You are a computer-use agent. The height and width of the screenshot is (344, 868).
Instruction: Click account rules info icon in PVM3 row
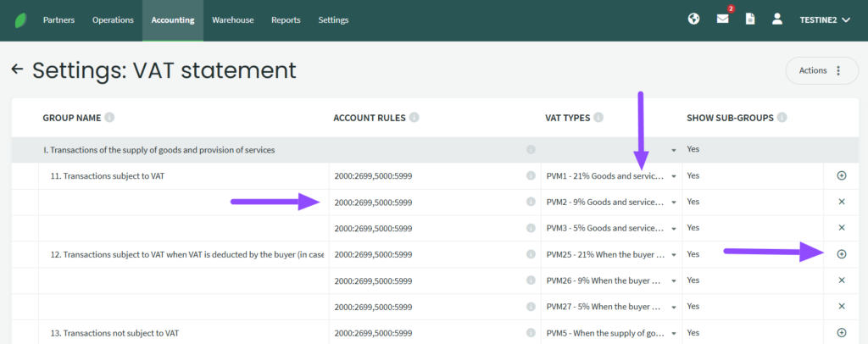click(x=531, y=228)
